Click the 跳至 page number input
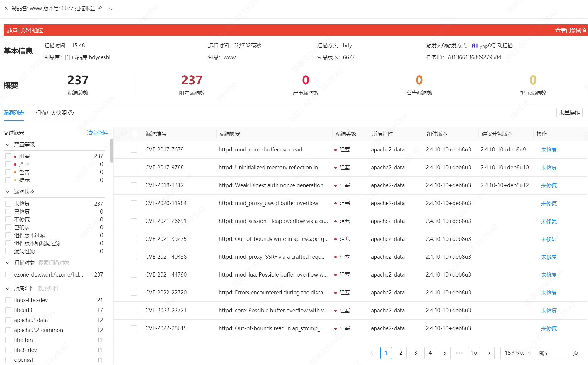This screenshot has width=588, height=365. coord(560,353)
